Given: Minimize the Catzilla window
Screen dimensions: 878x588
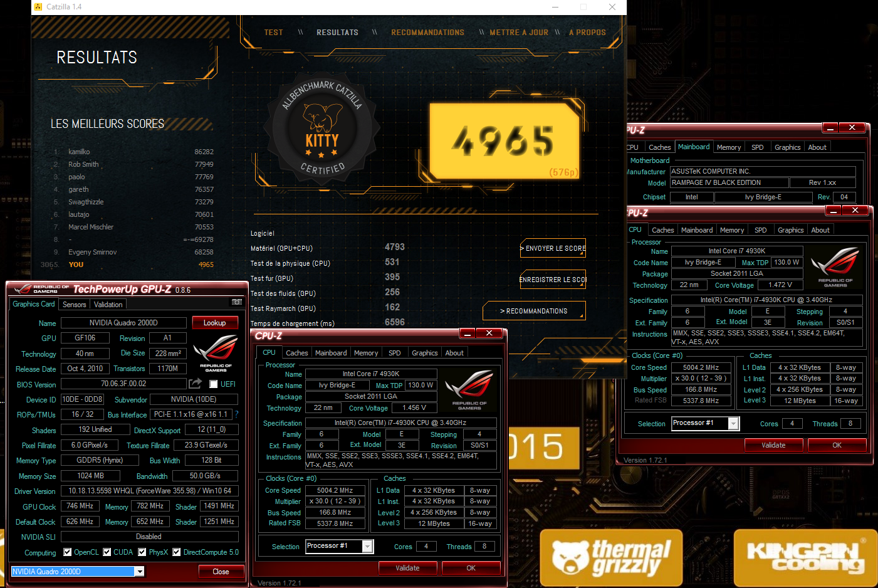Looking at the screenshot, I should [x=555, y=7].
